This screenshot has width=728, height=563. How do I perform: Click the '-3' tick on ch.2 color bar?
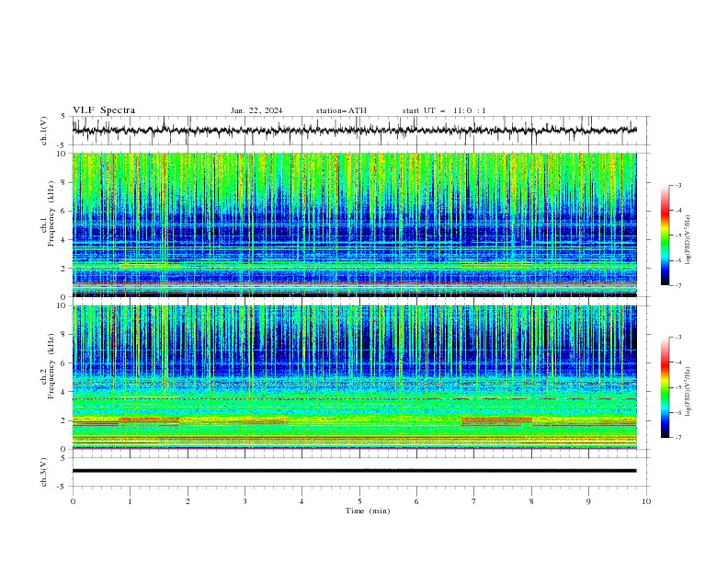(677, 338)
